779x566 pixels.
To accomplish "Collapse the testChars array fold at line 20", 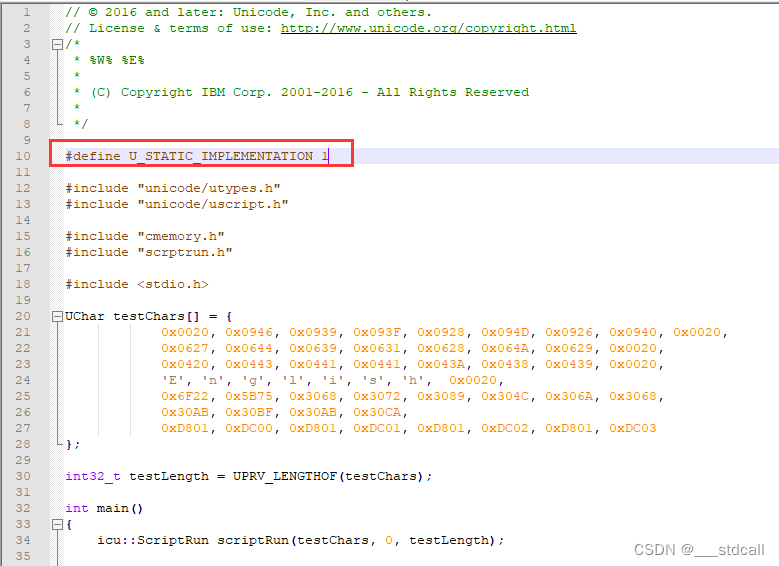I will tap(57, 317).
